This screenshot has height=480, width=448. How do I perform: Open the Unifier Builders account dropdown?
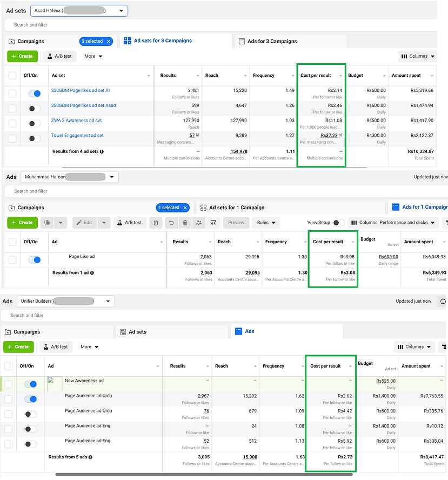pos(66,301)
